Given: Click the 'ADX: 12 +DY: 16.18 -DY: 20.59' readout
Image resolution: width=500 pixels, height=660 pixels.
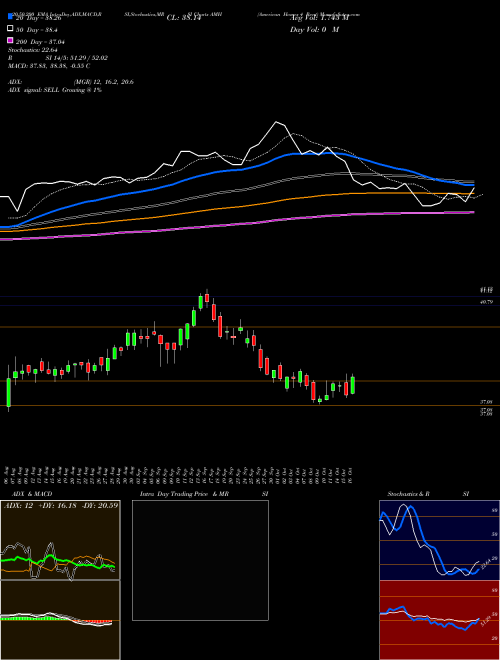Looking at the screenshot, I should click(x=61, y=505).
